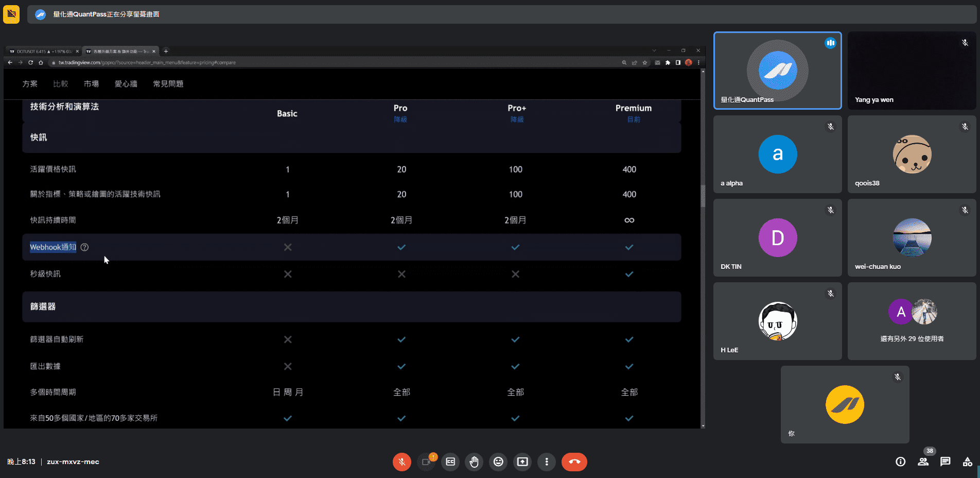Click wei-chuan kuo participant tile
The image size is (980, 478).
(912, 237)
